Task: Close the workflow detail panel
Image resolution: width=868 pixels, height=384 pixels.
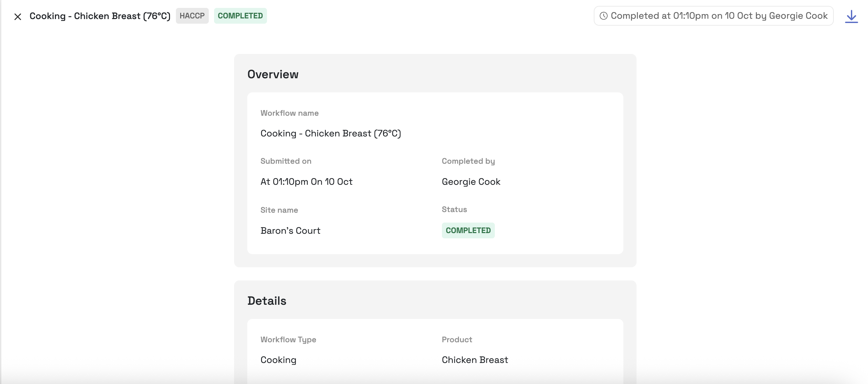Action: [17, 16]
